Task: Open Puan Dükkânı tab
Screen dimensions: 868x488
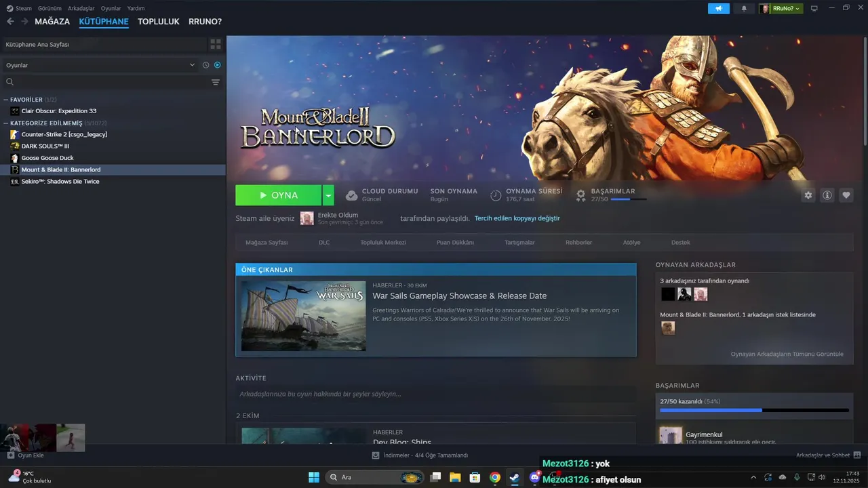Action: (455, 243)
